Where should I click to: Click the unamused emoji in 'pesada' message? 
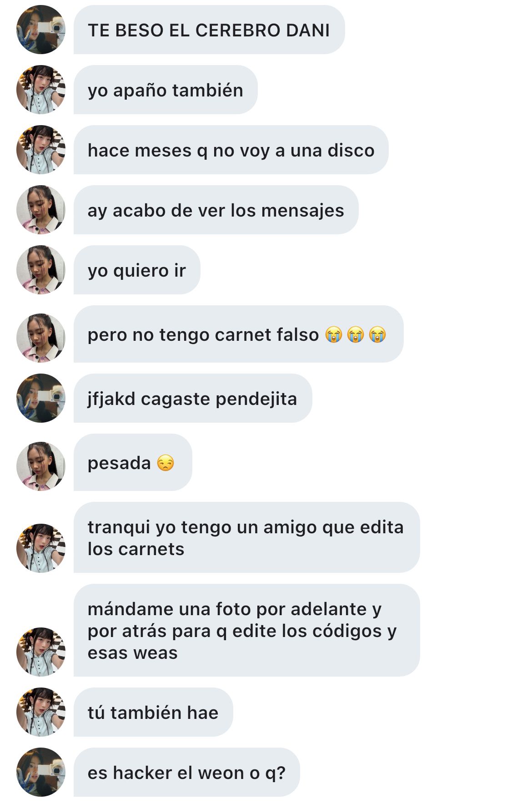click(x=166, y=463)
